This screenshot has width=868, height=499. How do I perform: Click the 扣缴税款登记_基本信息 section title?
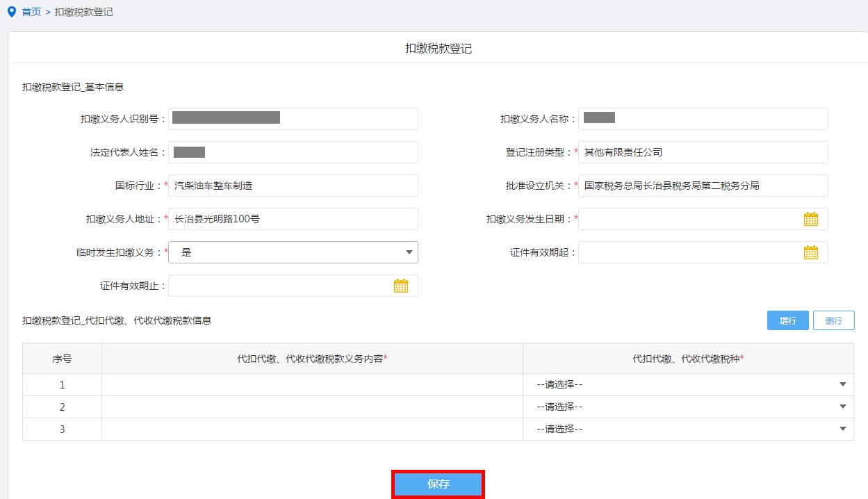pyautogui.click(x=73, y=87)
